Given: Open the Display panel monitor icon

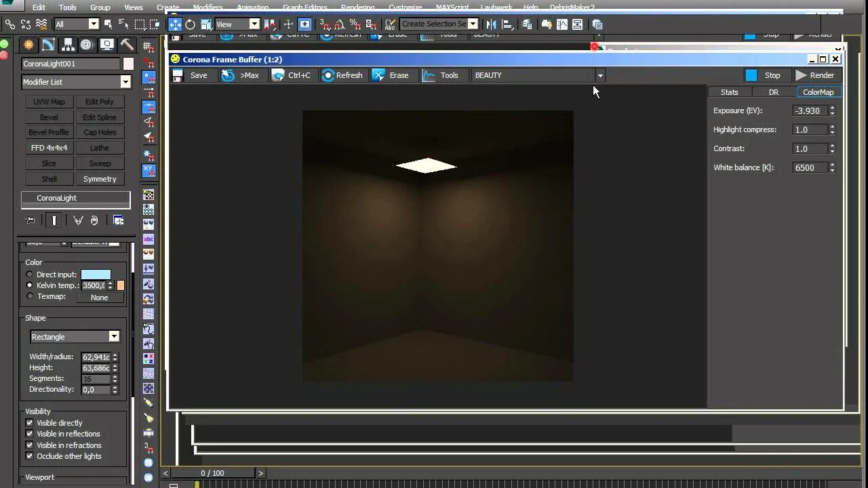Looking at the screenshot, I should coord(106,45).
